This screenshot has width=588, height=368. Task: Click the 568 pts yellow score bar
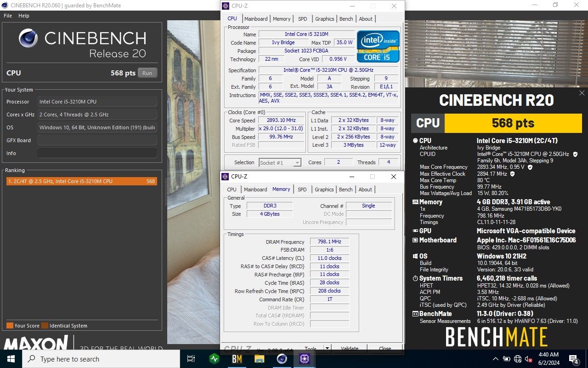point(513,123)
